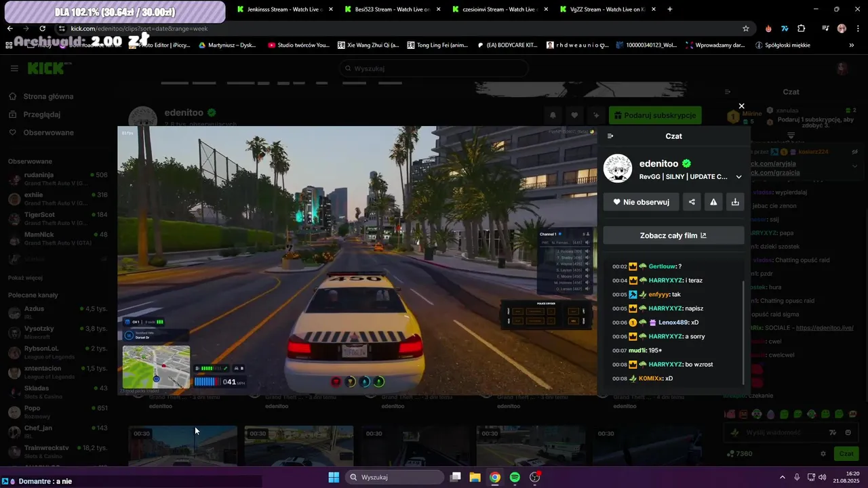868x488 pixels.
Task: Expand Pokaż więcej in sidebar
Action: (26, 278)
